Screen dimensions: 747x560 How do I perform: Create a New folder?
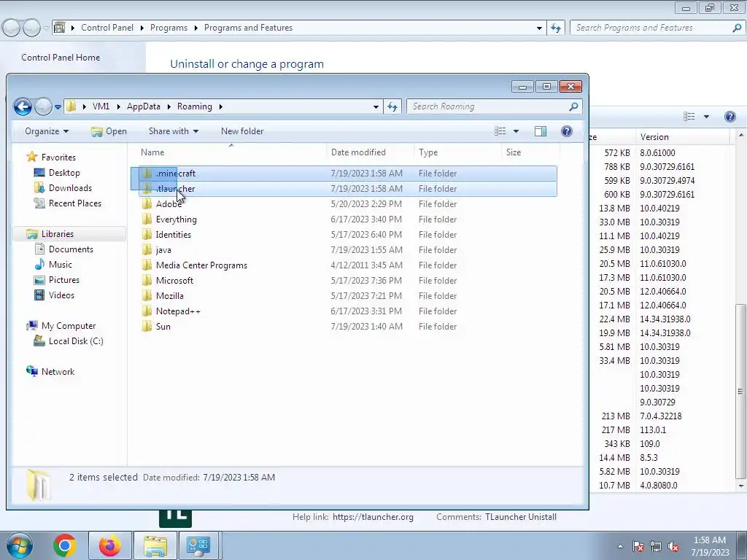(242, 131)
